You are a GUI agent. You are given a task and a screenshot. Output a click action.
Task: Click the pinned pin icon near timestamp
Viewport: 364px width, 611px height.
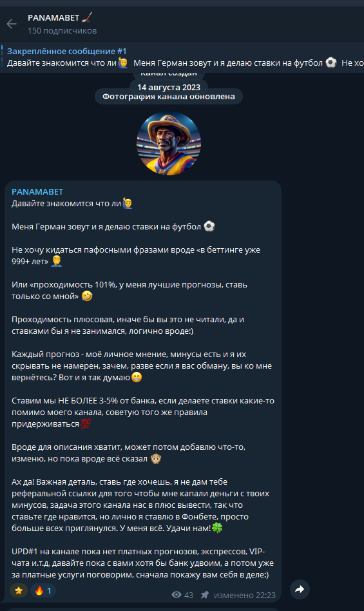204,595
